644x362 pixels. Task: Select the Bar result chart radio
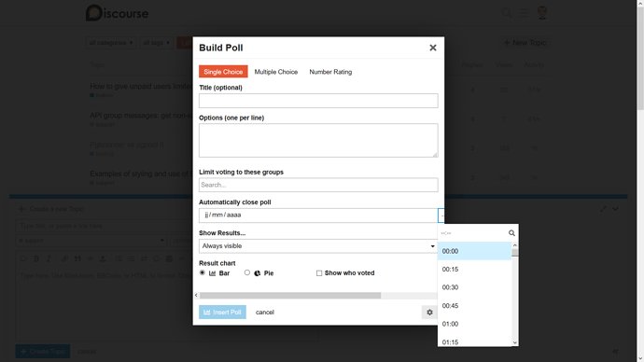point(203,272)
